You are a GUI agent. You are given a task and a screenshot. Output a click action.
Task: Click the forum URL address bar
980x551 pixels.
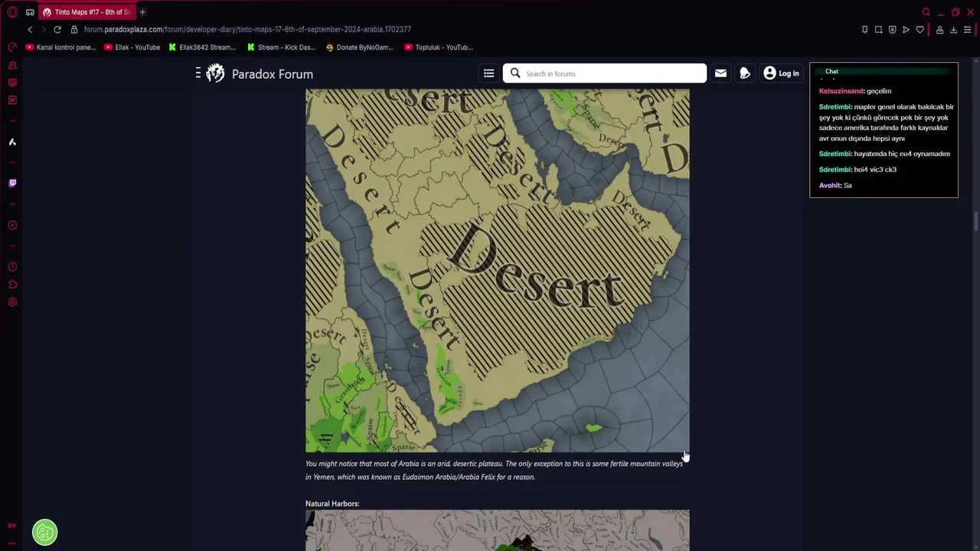(x=247, y=29)
